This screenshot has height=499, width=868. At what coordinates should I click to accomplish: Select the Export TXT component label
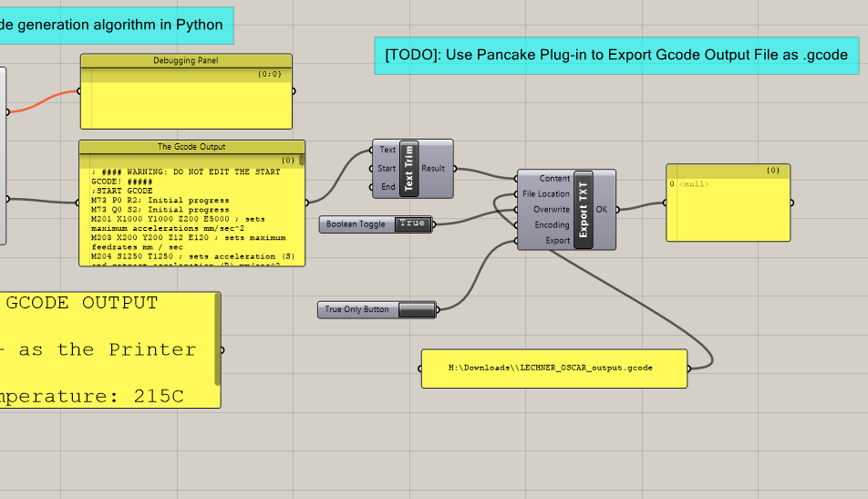pos(583,209)
